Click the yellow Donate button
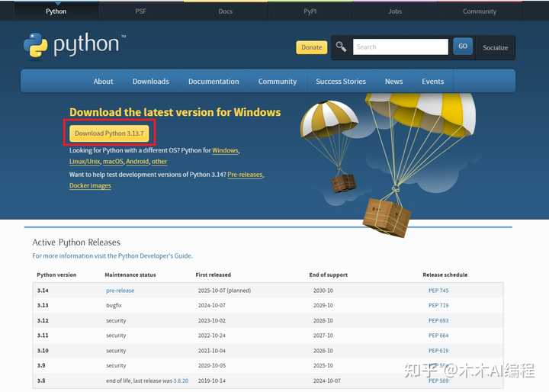549x392 pixels. pos(311,47)
